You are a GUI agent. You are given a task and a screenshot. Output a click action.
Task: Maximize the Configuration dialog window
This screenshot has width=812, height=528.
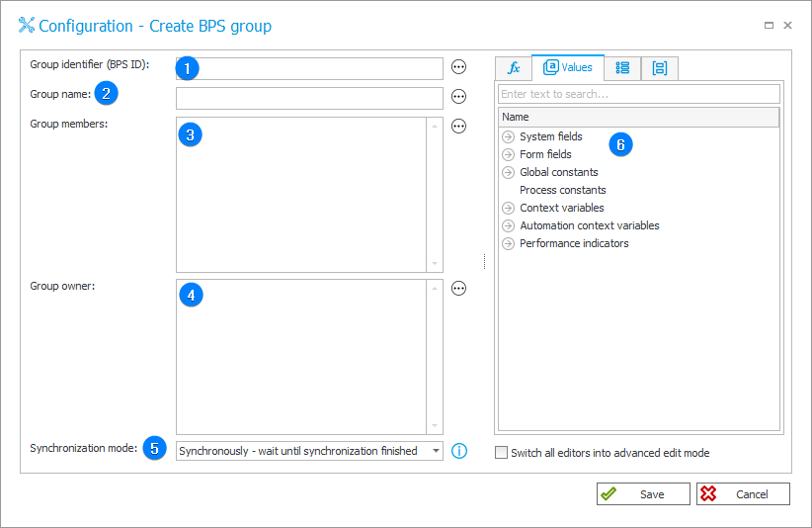tap(769, 26)
